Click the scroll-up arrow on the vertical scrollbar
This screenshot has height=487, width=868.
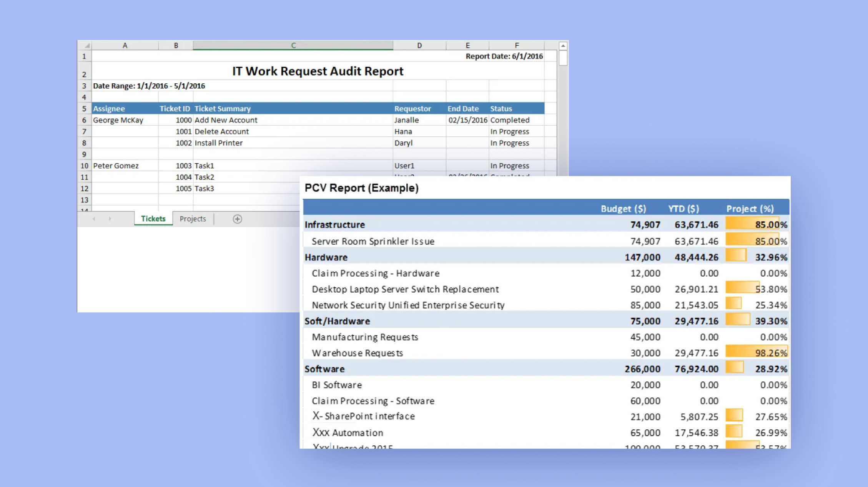(562, 45)
